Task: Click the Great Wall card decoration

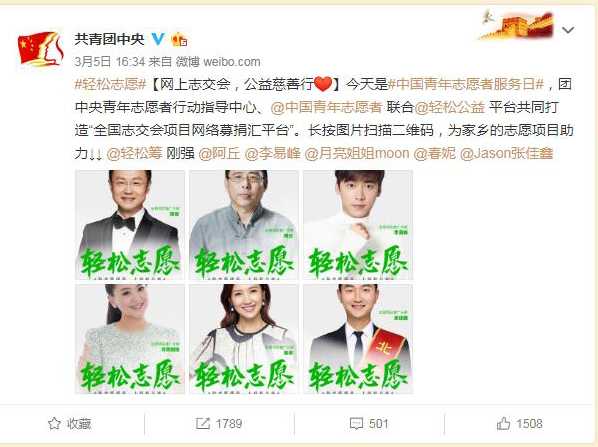Action: point(516,26)
